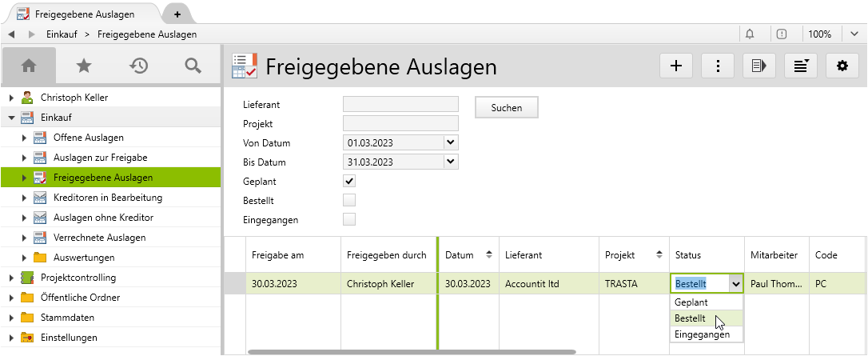Image resolution: width=868 pixels, height=356 pixels.
Task: Open the favorites star tab
Action: point(83,66)
